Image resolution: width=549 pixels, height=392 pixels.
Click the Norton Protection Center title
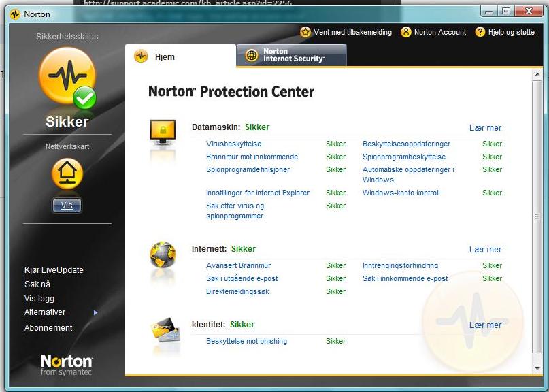(231, 92)
